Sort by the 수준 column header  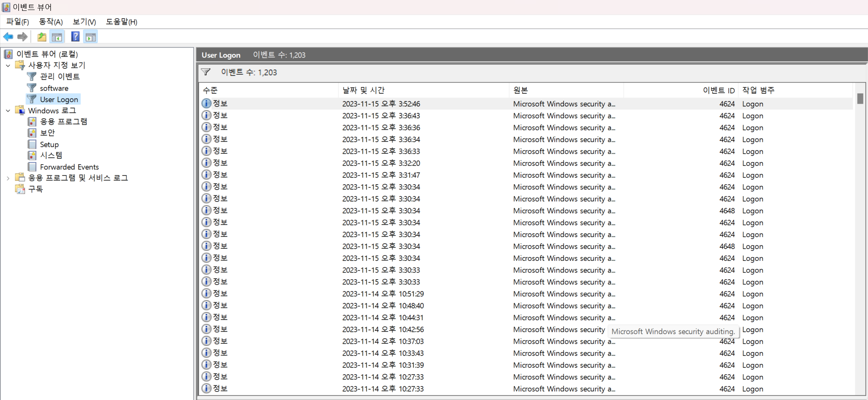(x=269, y=90)
